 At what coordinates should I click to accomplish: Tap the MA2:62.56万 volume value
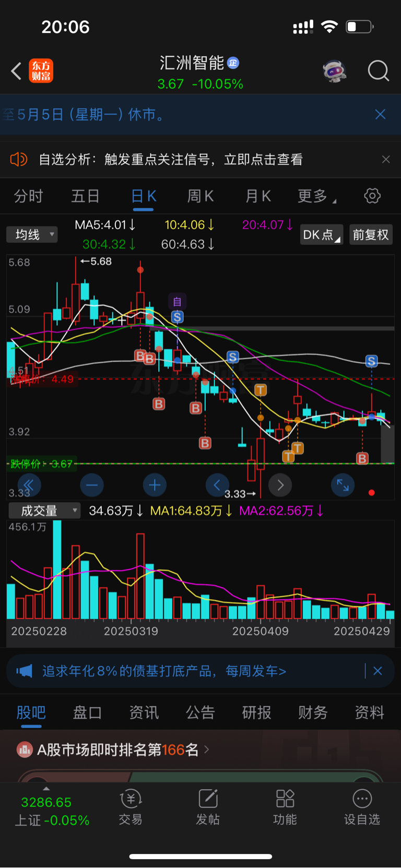pos(281,510)
